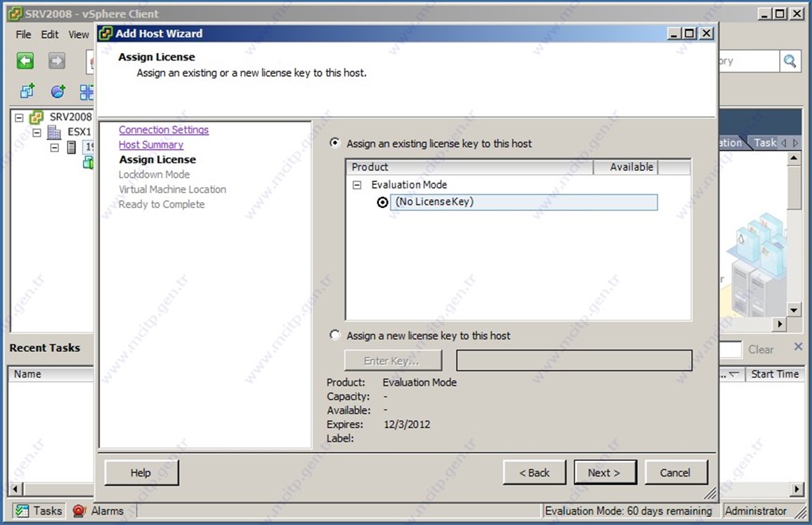Click Evaluation Mode: 60 days remaining text
The height and width of the screenshot is (525, 812).
pos(628,511)
